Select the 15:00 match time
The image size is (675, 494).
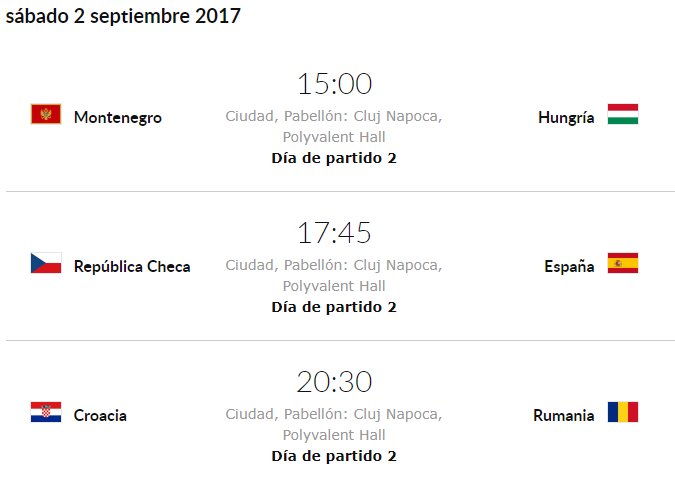click(334, 84)
